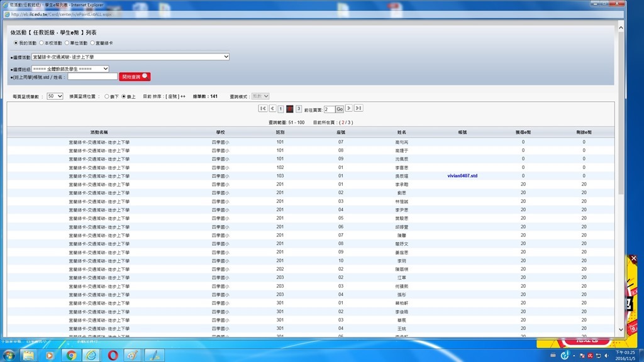Choose the 宜蘭綠卡 radio option

(92, 43)
